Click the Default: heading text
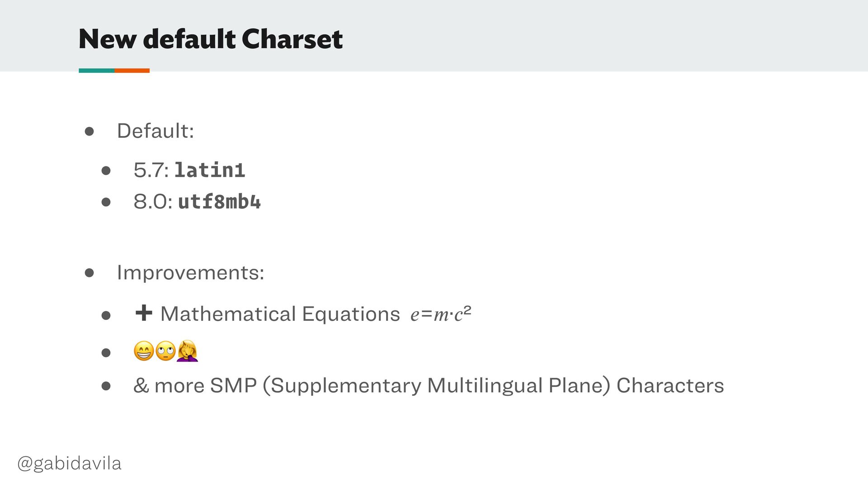The height and width of the screenshot is (488, 868). pyautogui.click(x=156, y=131)
